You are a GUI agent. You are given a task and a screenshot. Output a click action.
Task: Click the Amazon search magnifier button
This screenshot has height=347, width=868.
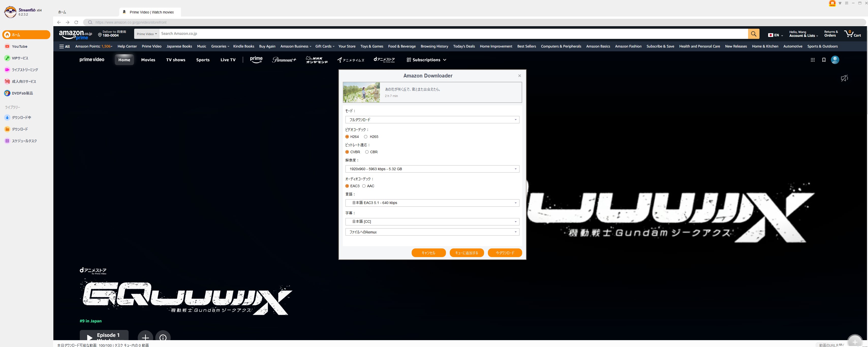point(754,34)
